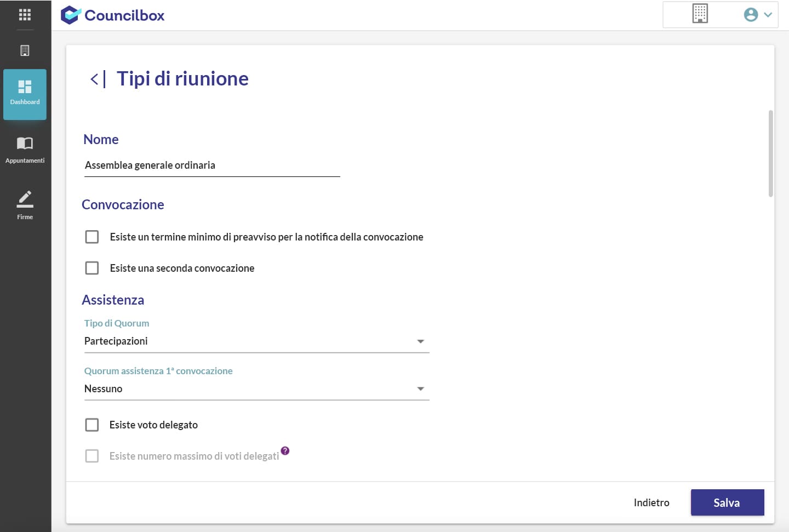Enable minimum notice period for convocation checkbox
Screen dimensions: 789x532
[x=92, y=237]
